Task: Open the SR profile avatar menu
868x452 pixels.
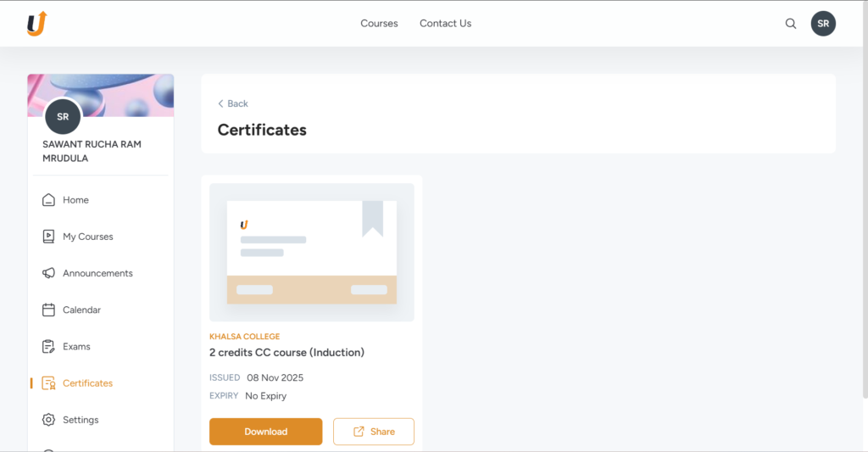Action: coord(823,24)
